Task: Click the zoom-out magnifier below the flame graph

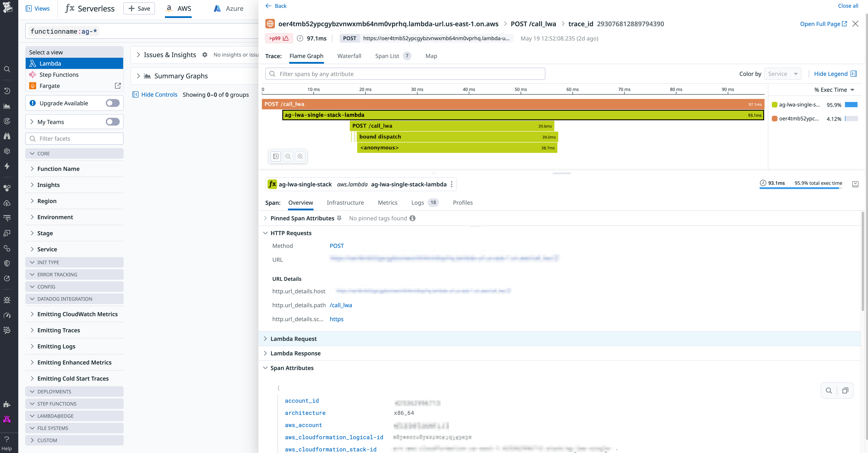Action: coord(288,156)
